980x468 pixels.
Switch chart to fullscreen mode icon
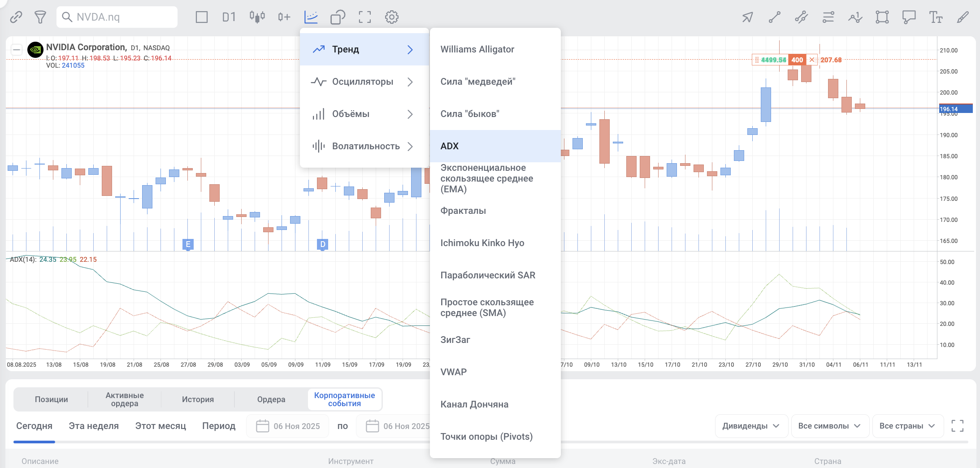pyautogui.click(x=365, y=17)
